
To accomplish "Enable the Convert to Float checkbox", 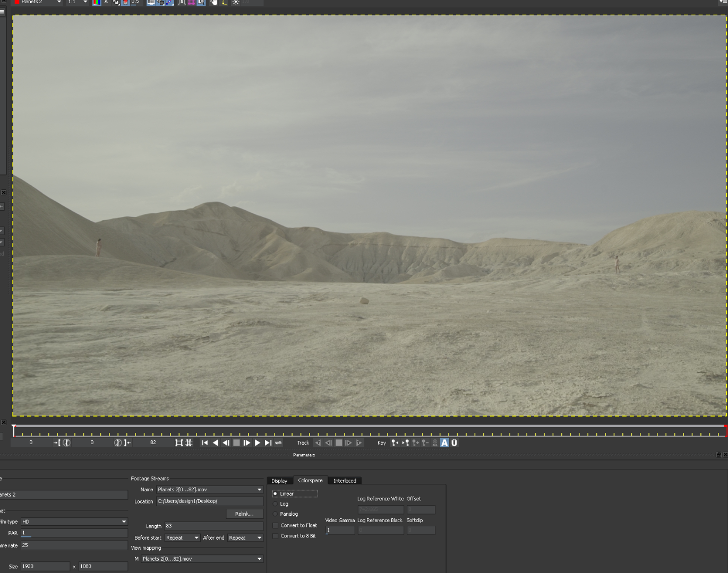I will point(275,526).
